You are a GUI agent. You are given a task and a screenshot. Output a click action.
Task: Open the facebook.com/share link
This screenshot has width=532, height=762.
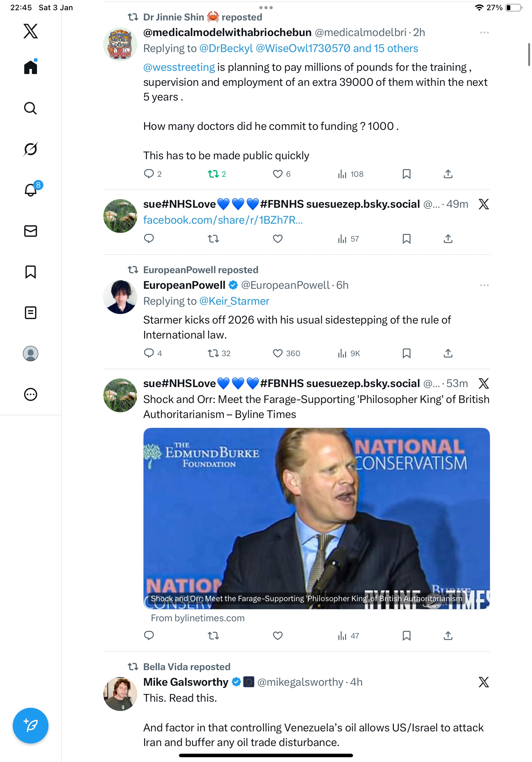tap(223, 220)
